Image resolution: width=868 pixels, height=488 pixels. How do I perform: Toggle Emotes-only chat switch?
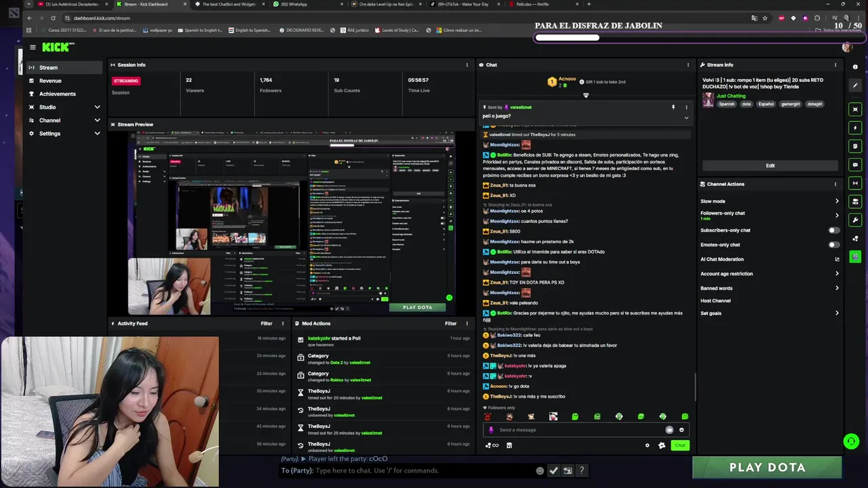(x=833, y=245)
